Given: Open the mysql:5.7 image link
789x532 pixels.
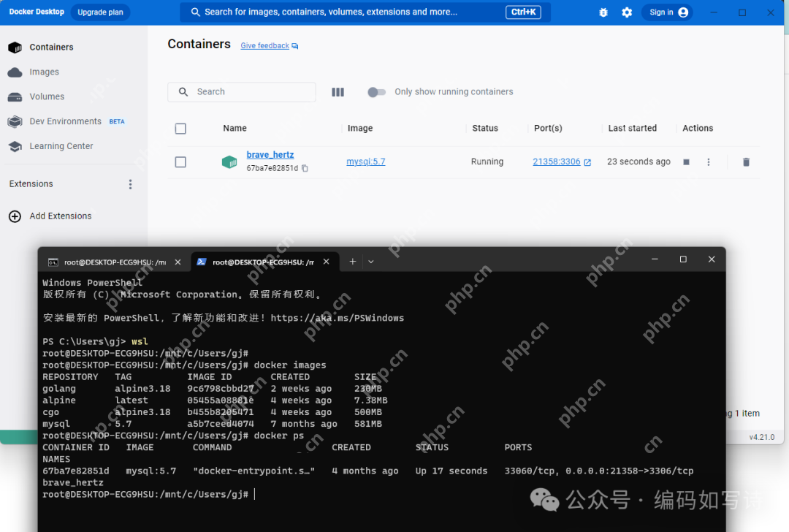Looking at the screenshot, I should click(x=366, y=161).
